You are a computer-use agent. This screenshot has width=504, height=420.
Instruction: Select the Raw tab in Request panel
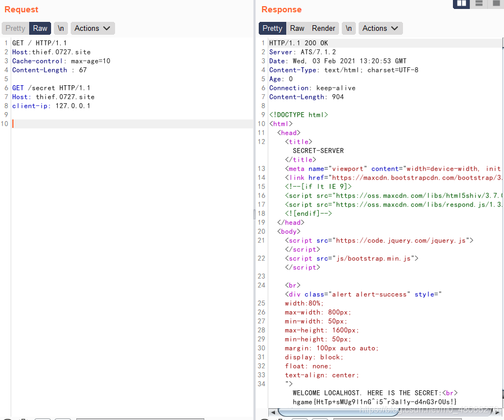click(x=40, y=28)
